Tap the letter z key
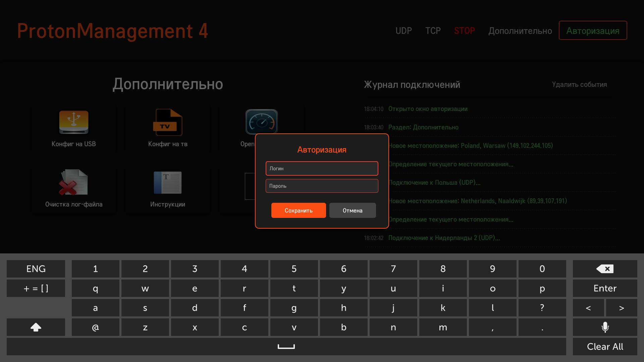Screen dimensions: 644x362 point(145,327)
